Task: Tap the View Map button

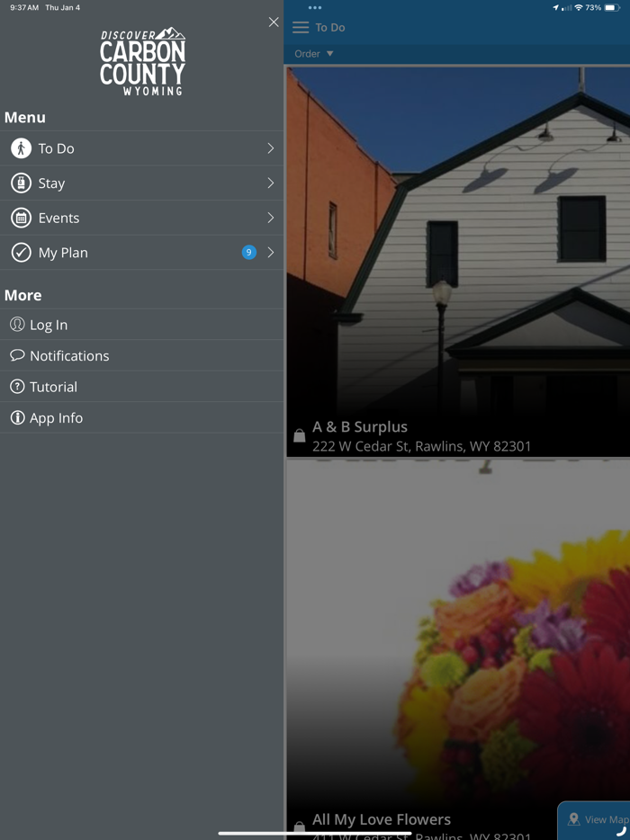Action: click(x=594, y=820)
